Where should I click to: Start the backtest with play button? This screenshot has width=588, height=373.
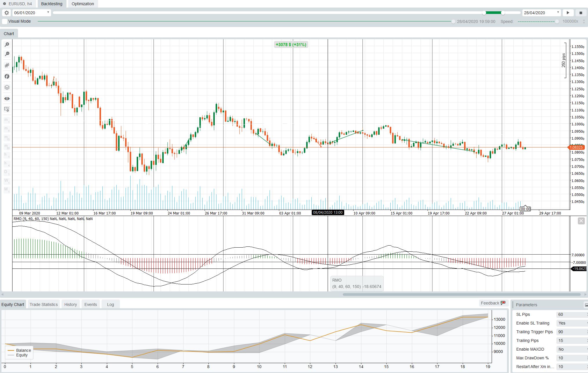click(568, 13)
